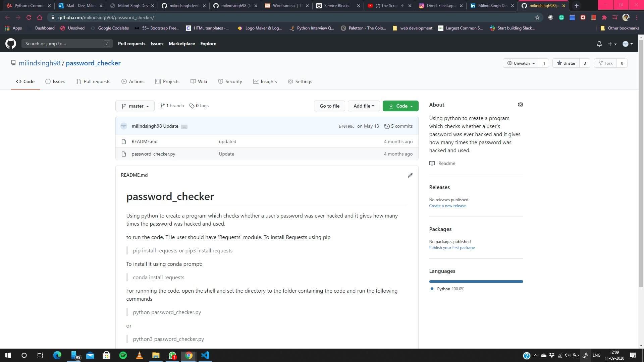Click Publish your first package link

(x=452, y=248)
